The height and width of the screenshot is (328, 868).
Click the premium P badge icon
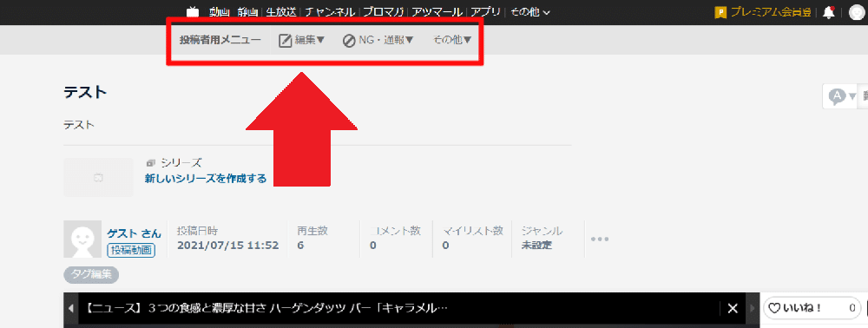coord(720,12)
